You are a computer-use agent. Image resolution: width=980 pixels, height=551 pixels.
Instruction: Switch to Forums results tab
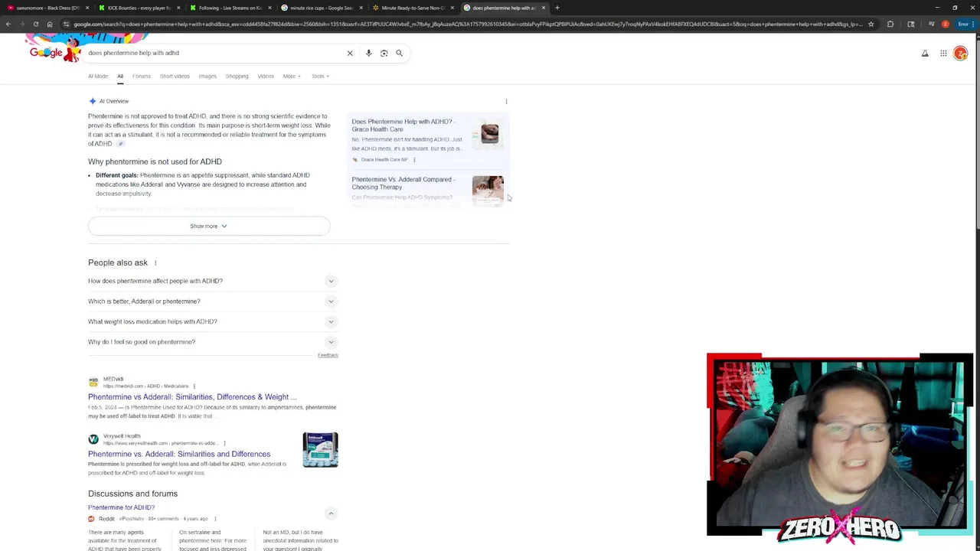pos(142,76)
